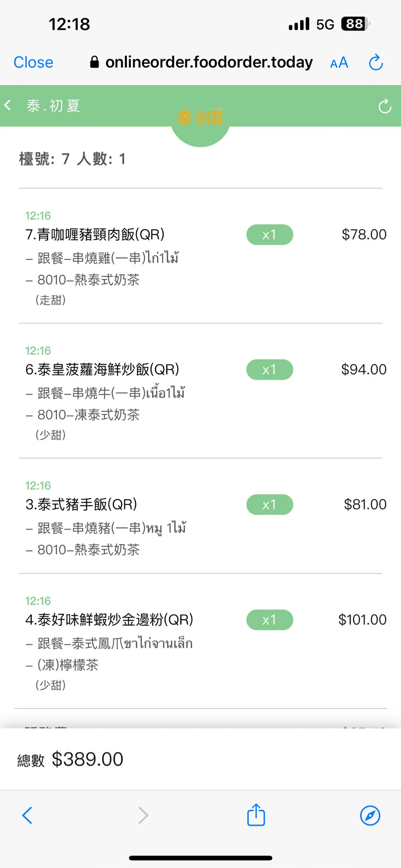Viewport: 401px width, 868px height.
Task: Tap the padlock icon beside the URL
Action: [x=94, y=62]
